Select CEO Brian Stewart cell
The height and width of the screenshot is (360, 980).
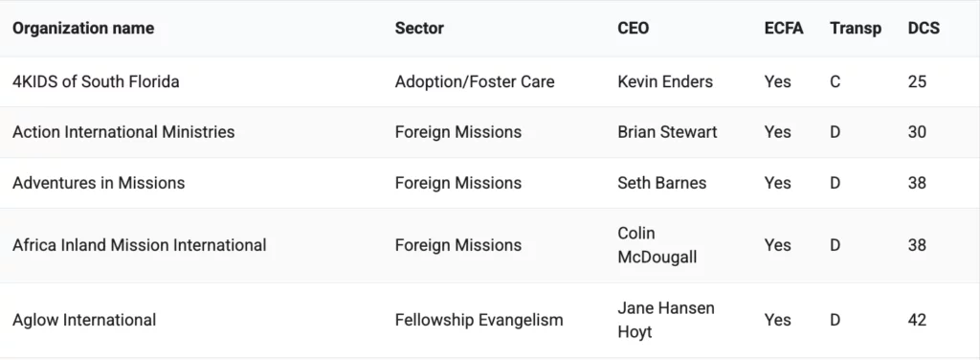(x=667, y=132)
